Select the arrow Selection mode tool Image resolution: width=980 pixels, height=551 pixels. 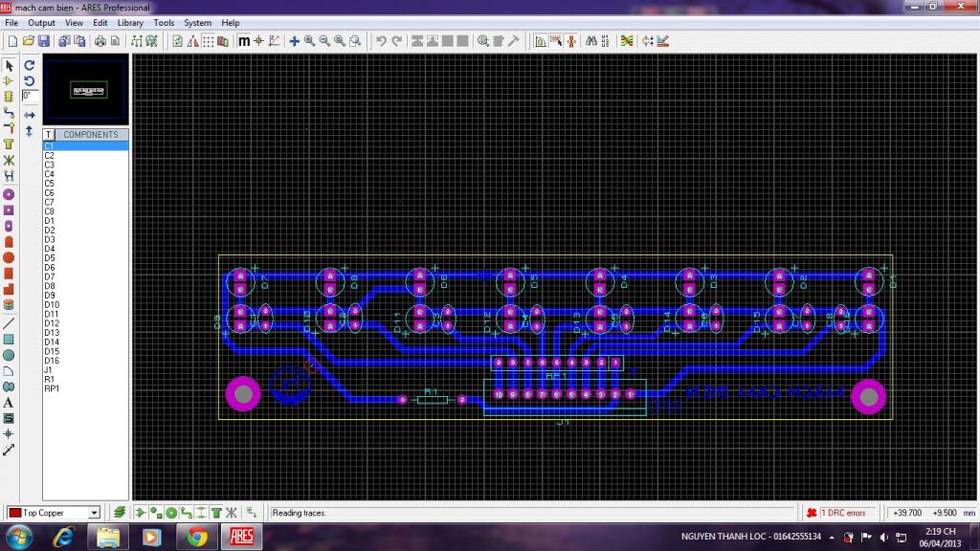click(9, 66)
